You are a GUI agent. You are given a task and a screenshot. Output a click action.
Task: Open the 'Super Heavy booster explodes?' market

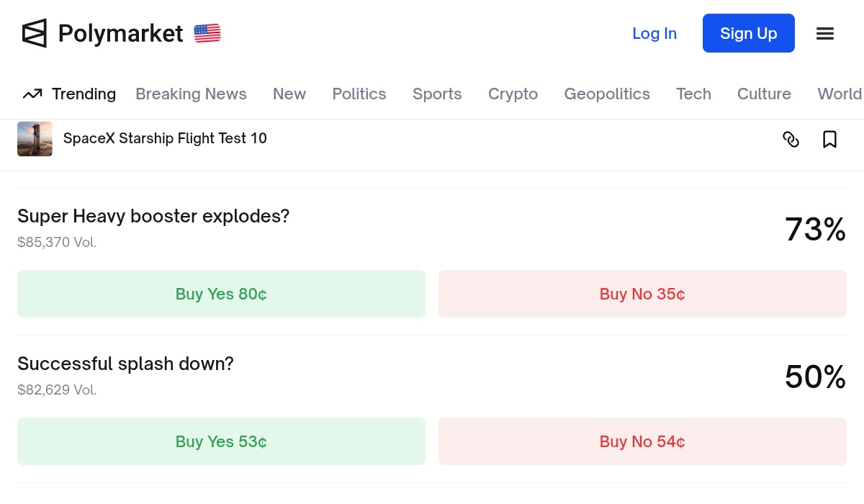click(x=153, y=216)
